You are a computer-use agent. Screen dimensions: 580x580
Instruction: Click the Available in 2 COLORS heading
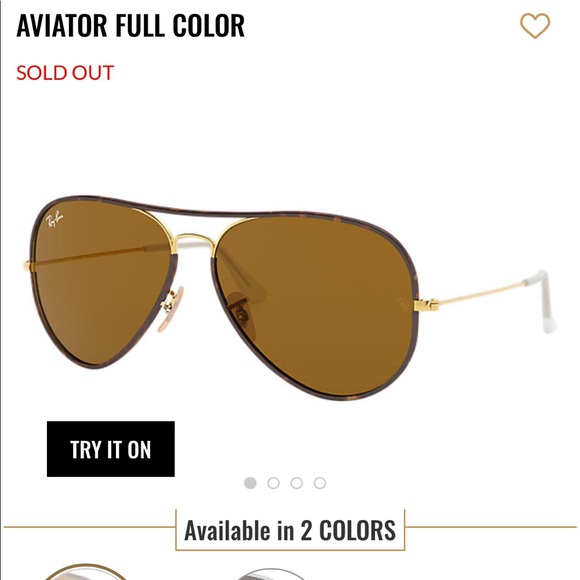[290, 530]
